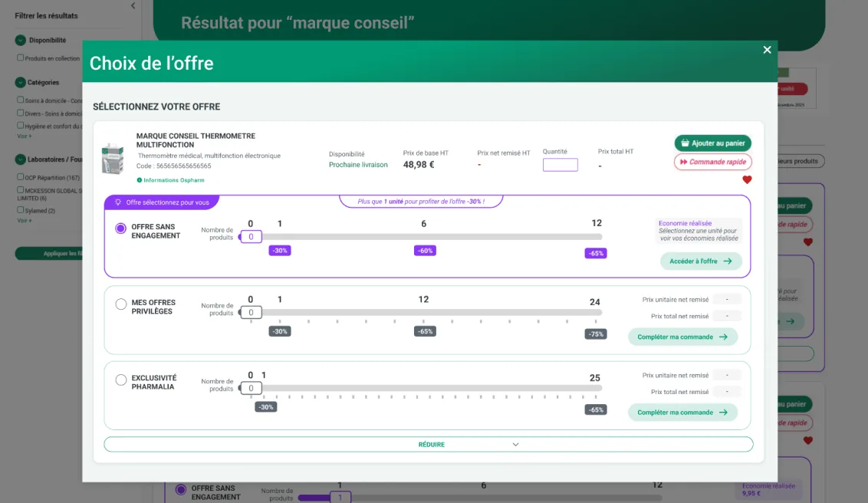Image resolution: width=868 pixels, height=503 pixels.
Task: Select the Offre sans engagement radio button
Action: [x=120, y=228]
